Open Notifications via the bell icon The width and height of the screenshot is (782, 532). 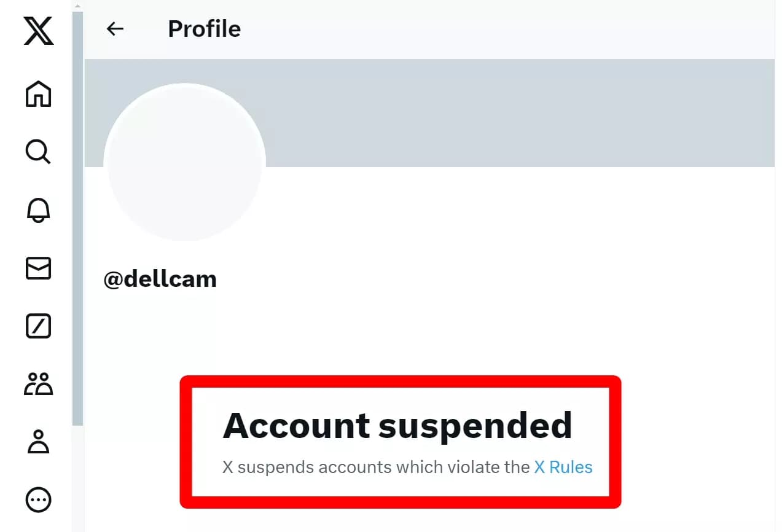click(38, 211)
